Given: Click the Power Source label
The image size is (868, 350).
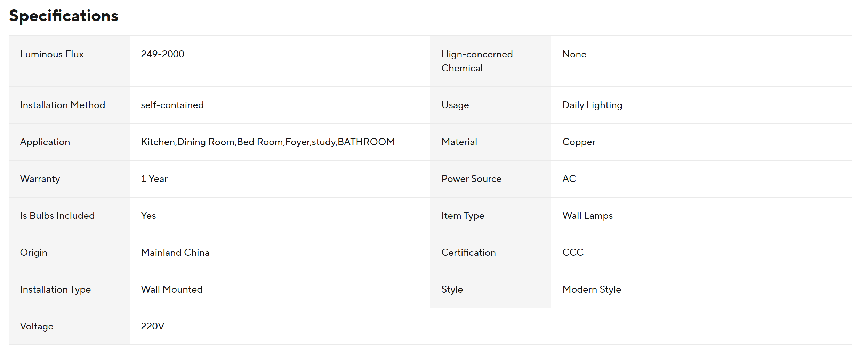Looking at the screenshot, I should [x=472, y=179].
